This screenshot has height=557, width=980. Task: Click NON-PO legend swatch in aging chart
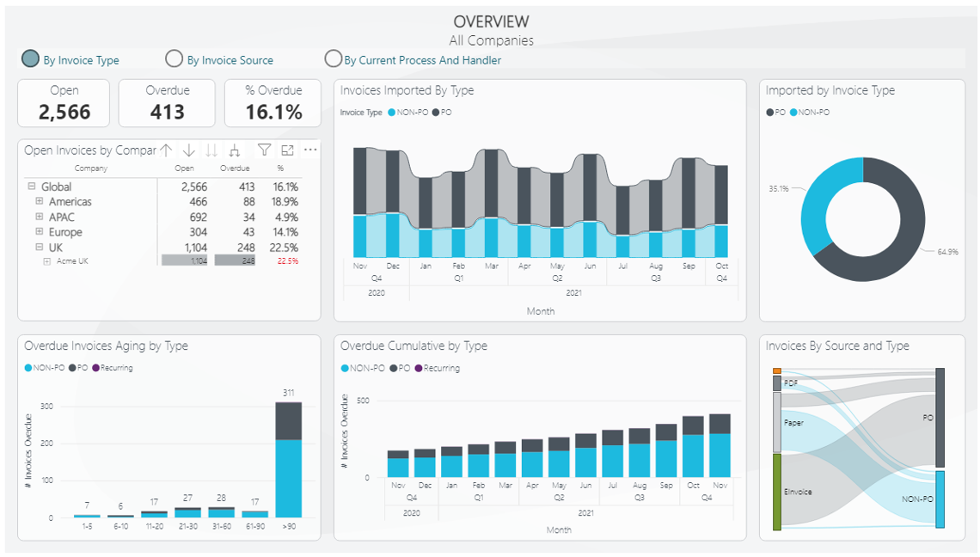click(x=28, y=368)
